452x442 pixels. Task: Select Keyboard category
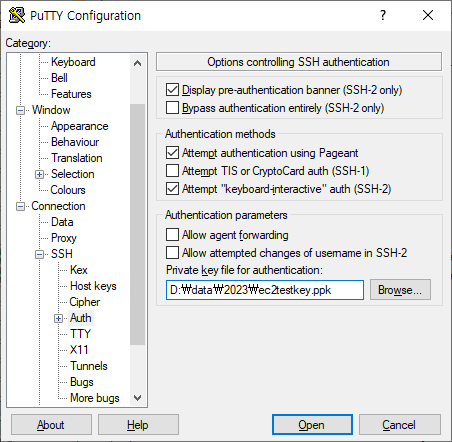click(73, 62)
